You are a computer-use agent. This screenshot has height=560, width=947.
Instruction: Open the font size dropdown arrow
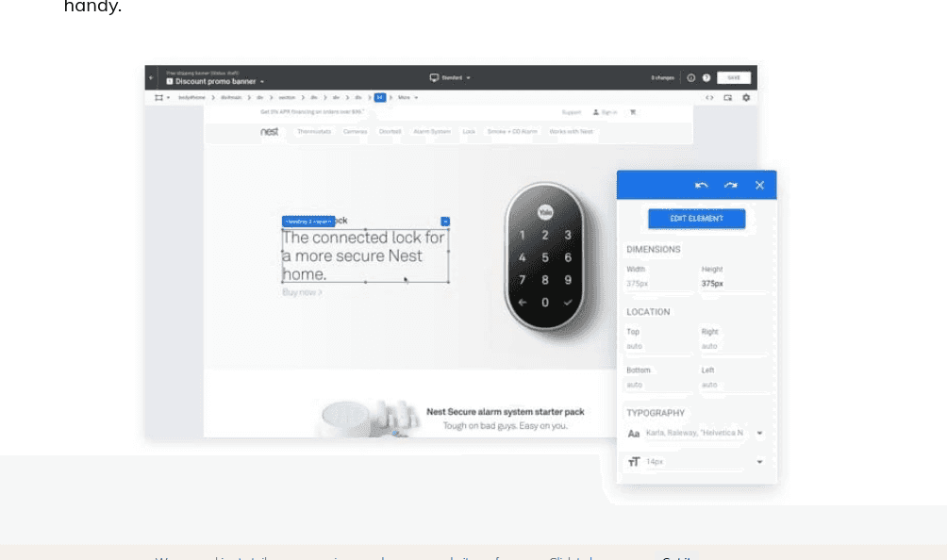pos(760,462)
